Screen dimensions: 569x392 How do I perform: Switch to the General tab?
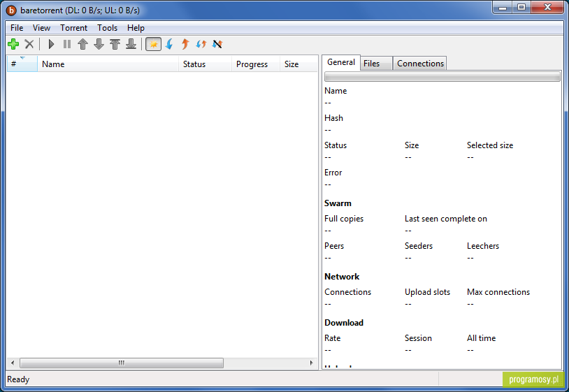[x=341, y=62]
